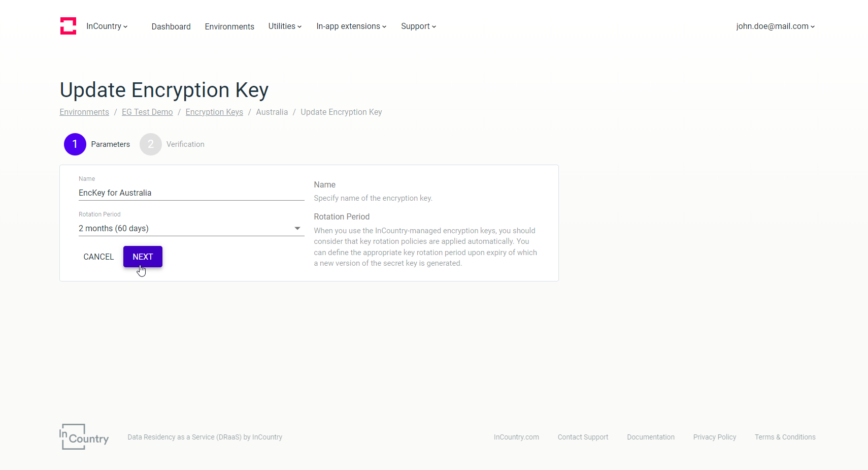
Task: Click the InCountry logo in the footer
Action: (84, 436)
